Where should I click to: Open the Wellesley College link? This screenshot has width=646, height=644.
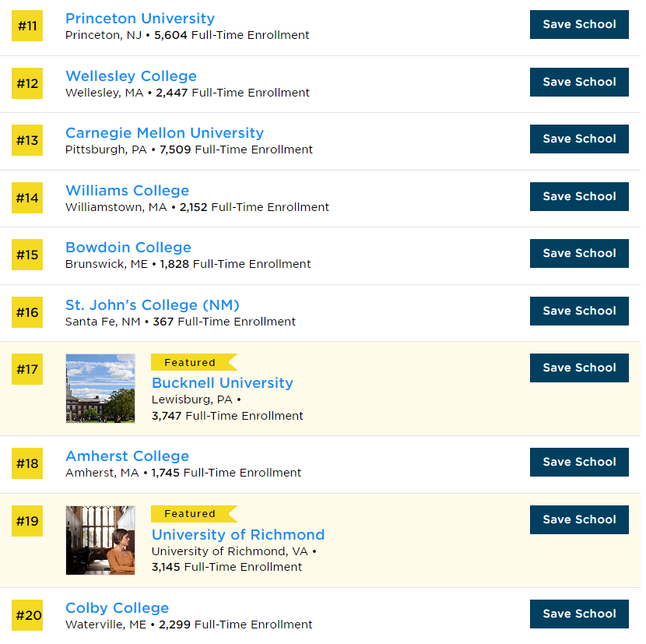(x=131, y=76)
